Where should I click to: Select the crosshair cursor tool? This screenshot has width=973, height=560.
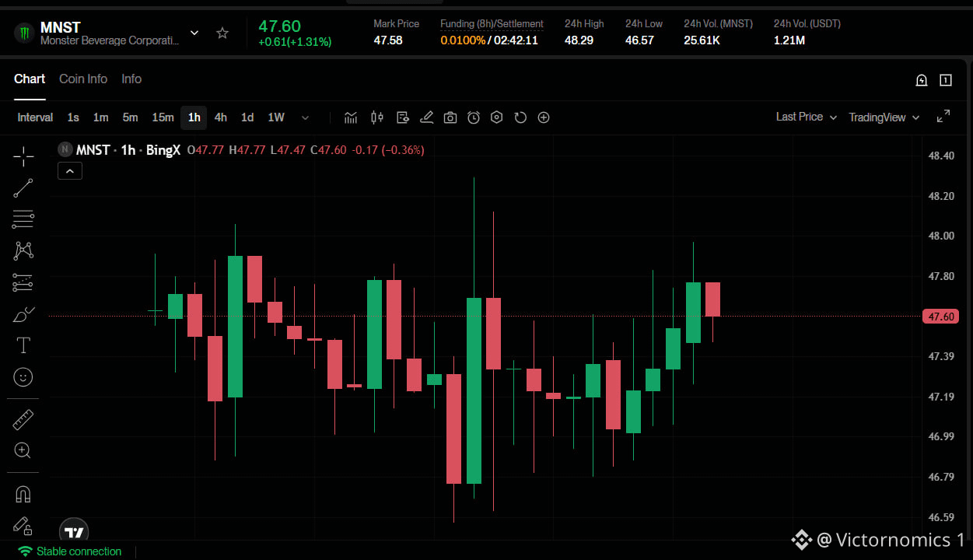tap(23, 156)
